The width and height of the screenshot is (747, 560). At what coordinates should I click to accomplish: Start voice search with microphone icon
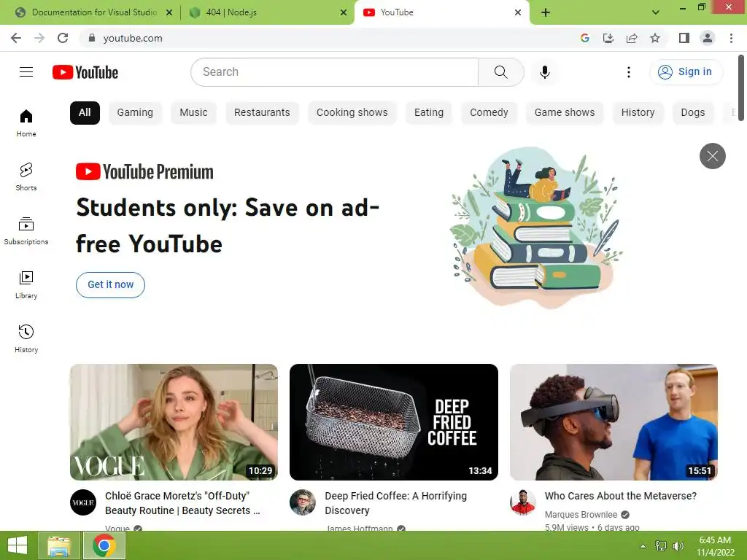point(544,72)
